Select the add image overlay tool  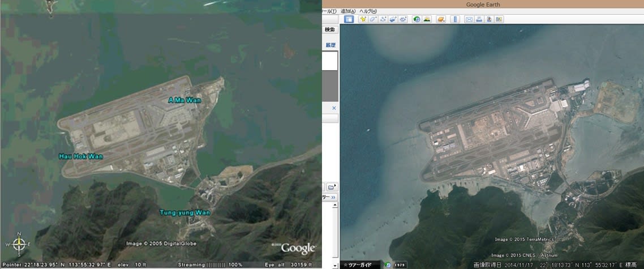point(393,19)
